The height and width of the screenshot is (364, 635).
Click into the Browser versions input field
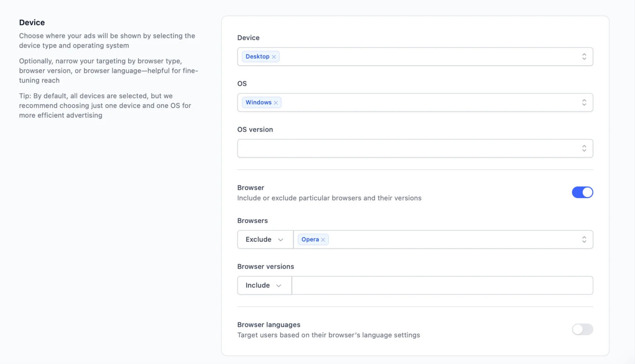point(442,285)
